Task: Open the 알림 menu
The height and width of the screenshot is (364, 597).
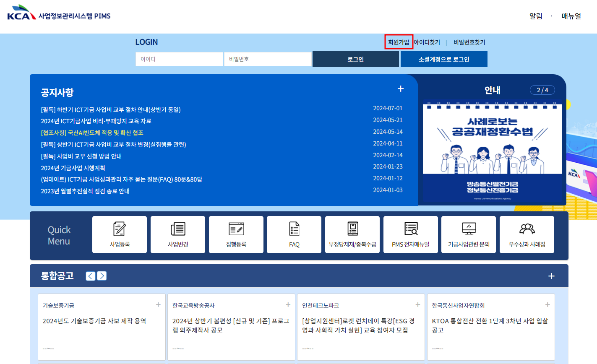Action: coord(536,16)
